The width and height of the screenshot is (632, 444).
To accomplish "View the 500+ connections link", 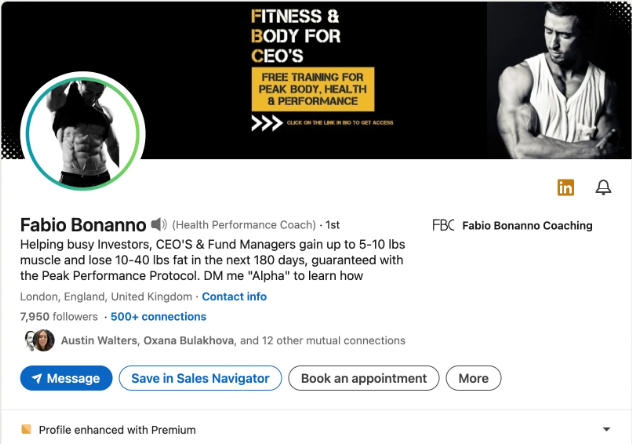I will tap(158, 317).
